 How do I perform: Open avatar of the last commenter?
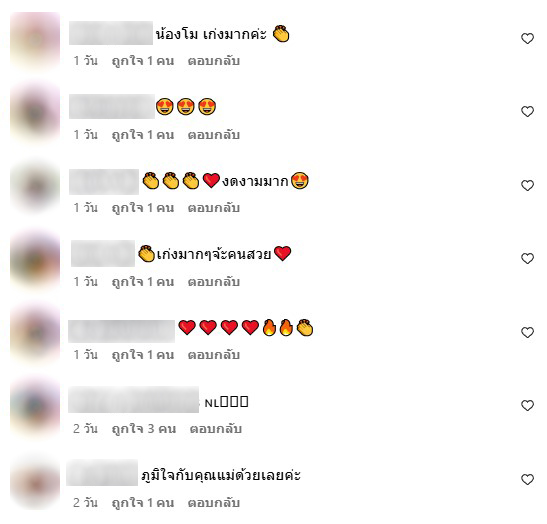pyautogui.click(x=35, y=483)
